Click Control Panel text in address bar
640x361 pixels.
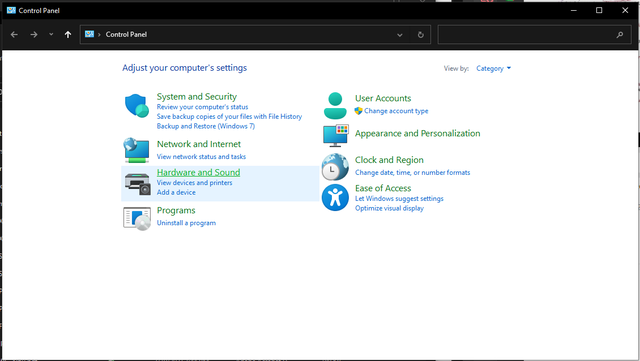(x=126, y=35)
